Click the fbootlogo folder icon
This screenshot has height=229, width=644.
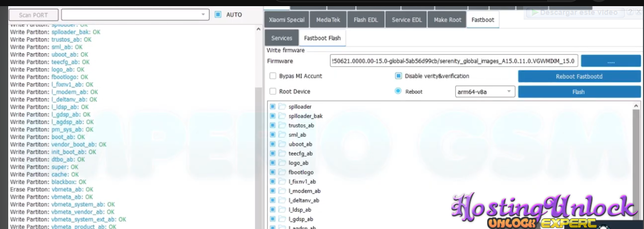(x=282, y=173)
